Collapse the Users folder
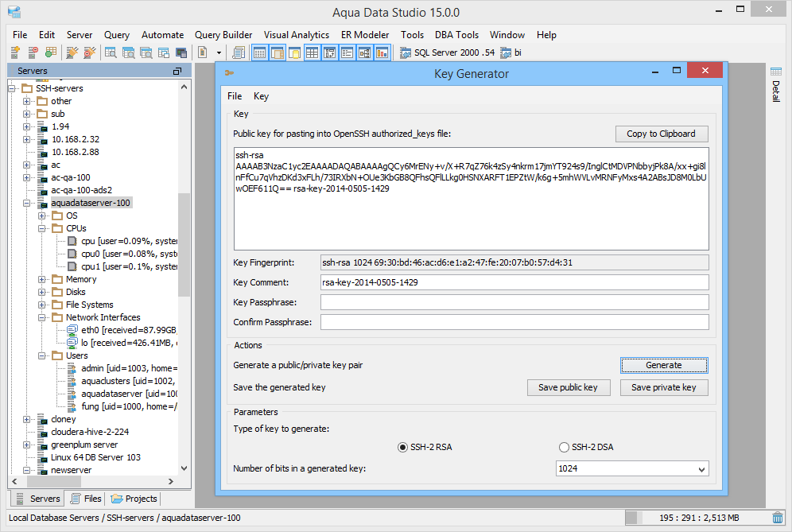792x532 pixels. (x=41, y=355)
